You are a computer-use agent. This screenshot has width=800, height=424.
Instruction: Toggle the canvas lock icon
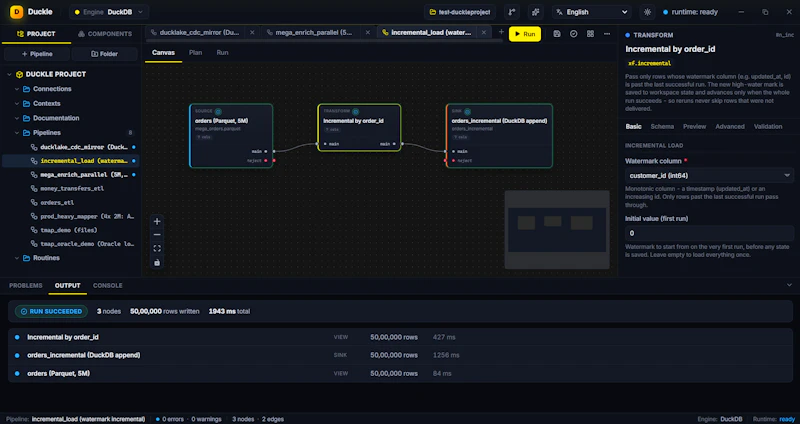pos(157,262)
